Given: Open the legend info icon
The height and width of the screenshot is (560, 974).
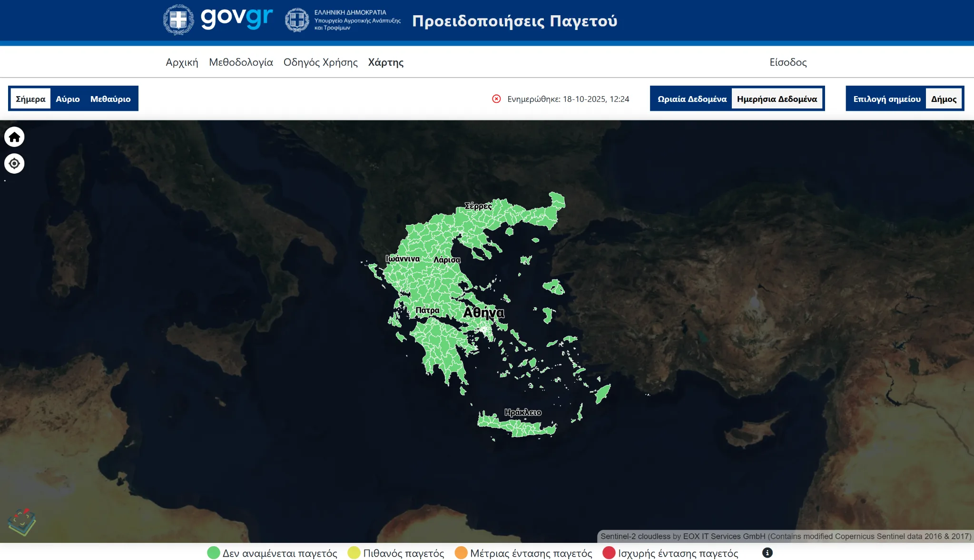Looking at the screenshot, I should (x=767, y=553).
